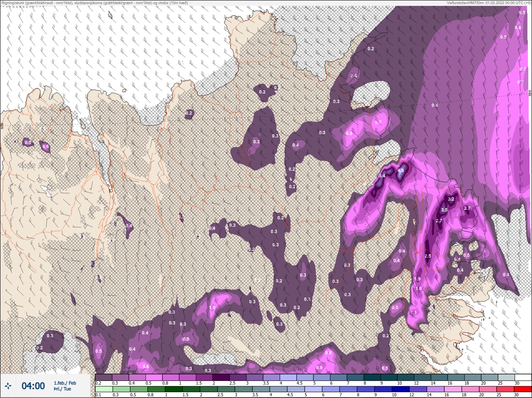
Task: Click the 0.9 precipitation value on map
Action: point(319,368)
